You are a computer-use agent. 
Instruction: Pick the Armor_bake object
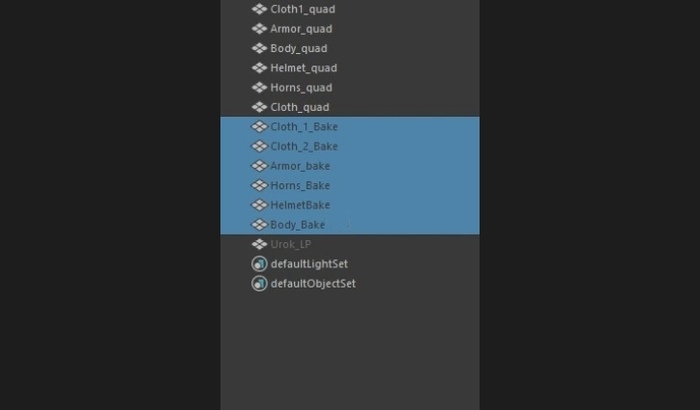(x=350, y=166)
